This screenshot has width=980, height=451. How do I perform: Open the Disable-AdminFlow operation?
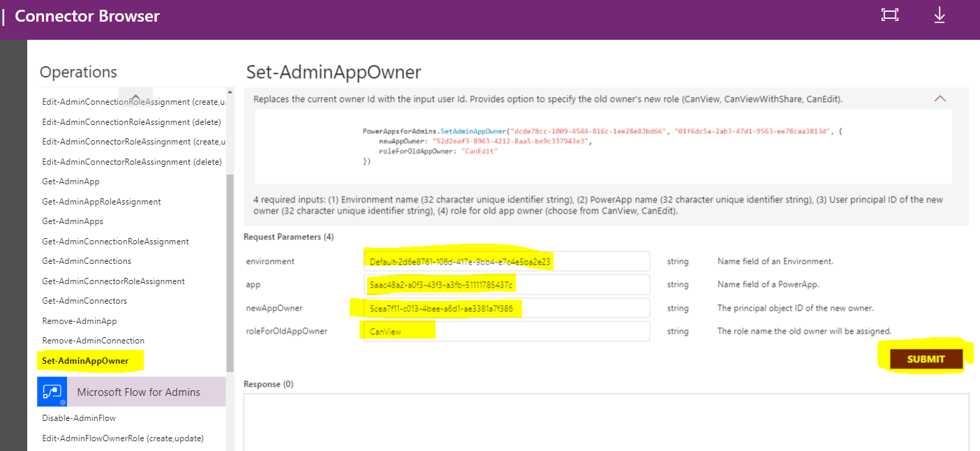(x=79, y=418)
